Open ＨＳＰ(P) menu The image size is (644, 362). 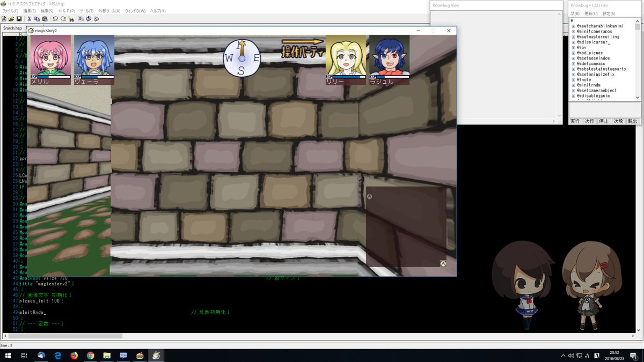pyautogui.click(x=67, y=11)
